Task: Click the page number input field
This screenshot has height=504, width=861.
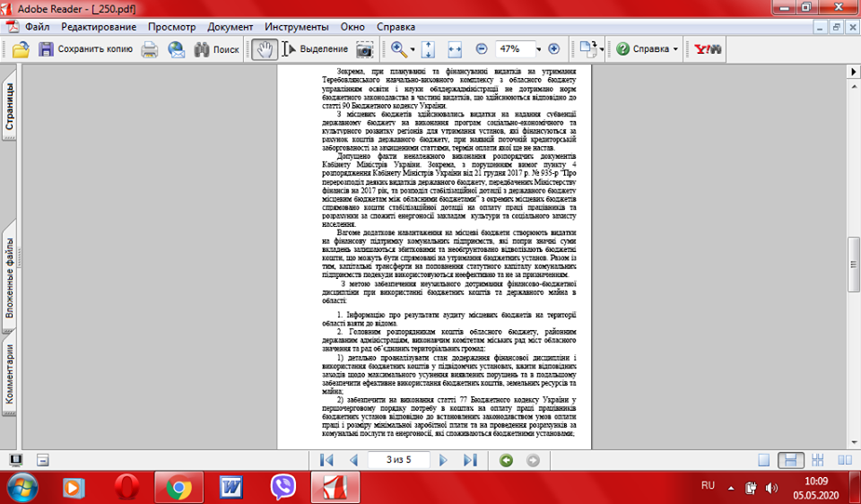Action: point(399,460)
